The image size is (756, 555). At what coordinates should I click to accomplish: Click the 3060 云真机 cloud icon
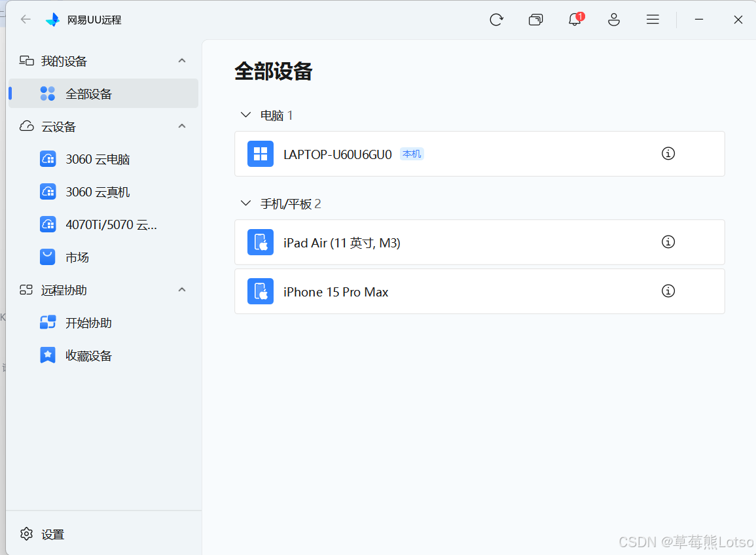pos(48,192)
